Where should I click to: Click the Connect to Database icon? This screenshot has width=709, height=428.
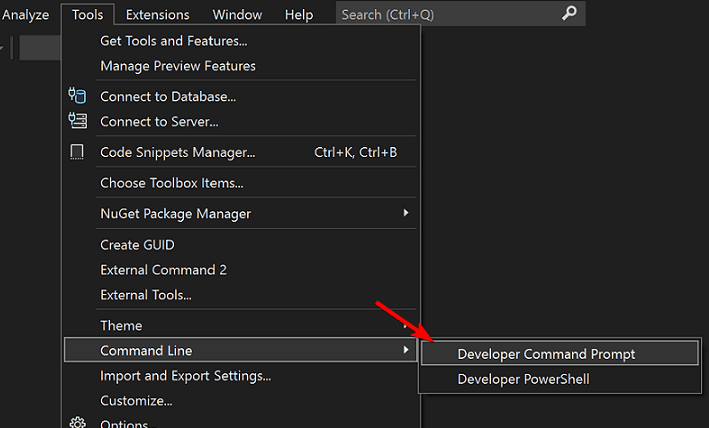pos(77,96)
